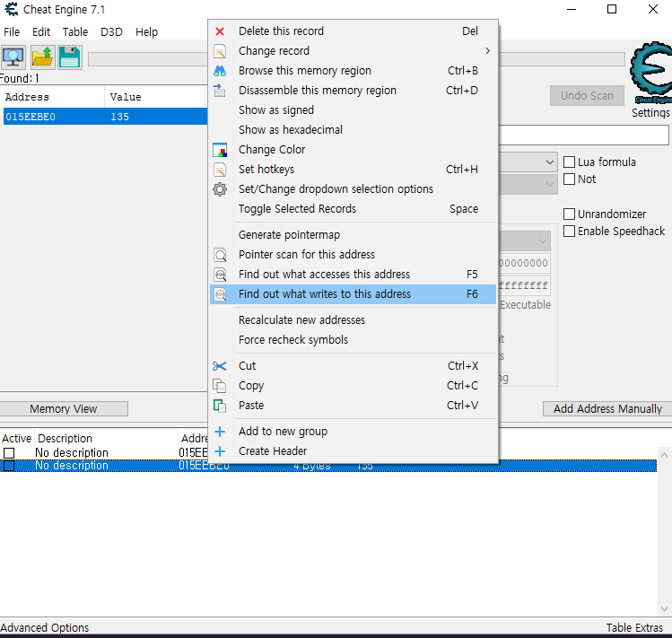
Task: Open Memory View
Action: point(64,408)
